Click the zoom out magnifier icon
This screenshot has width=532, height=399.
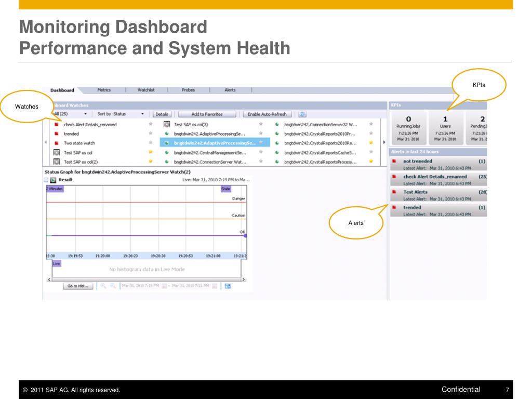(113, 286)
